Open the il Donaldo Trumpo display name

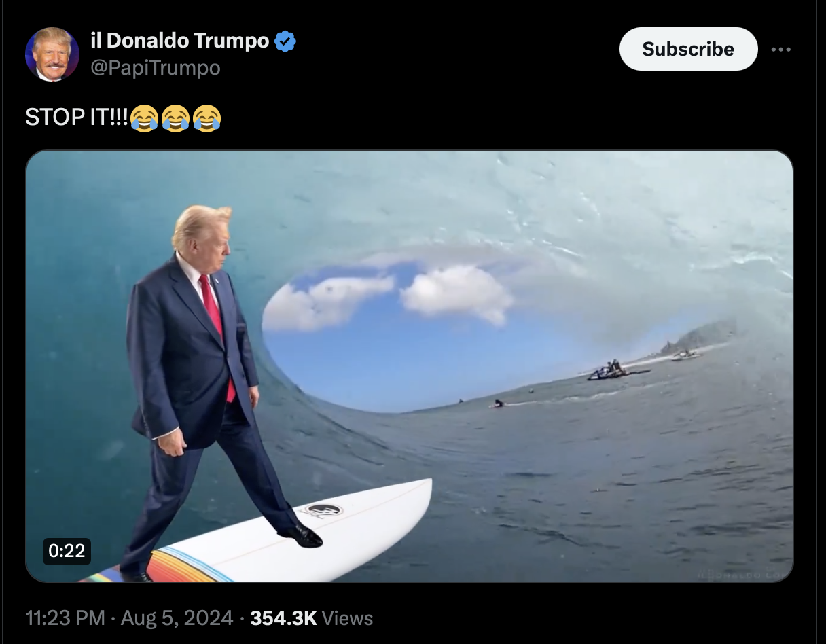click(x=180, y=41)
